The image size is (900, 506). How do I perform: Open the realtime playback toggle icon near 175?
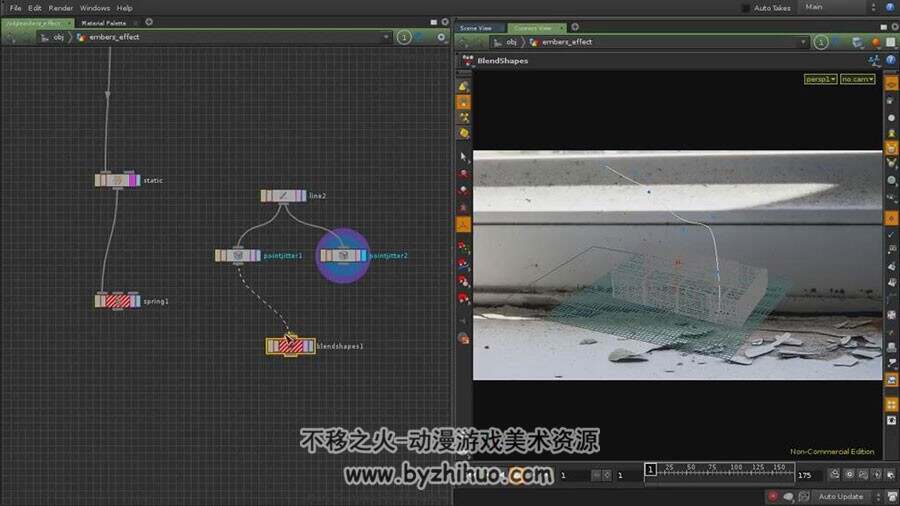(x=834, y=474)
